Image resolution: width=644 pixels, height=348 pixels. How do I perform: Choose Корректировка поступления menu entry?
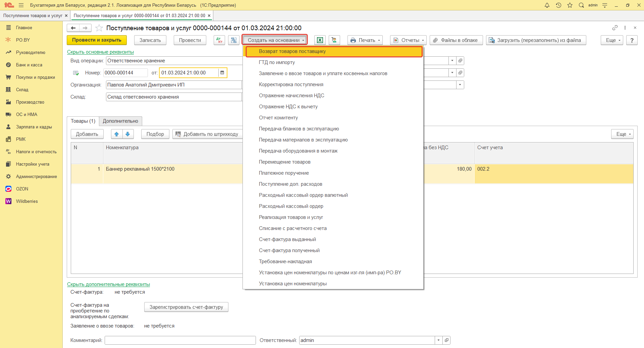click(x=333, y=85)
